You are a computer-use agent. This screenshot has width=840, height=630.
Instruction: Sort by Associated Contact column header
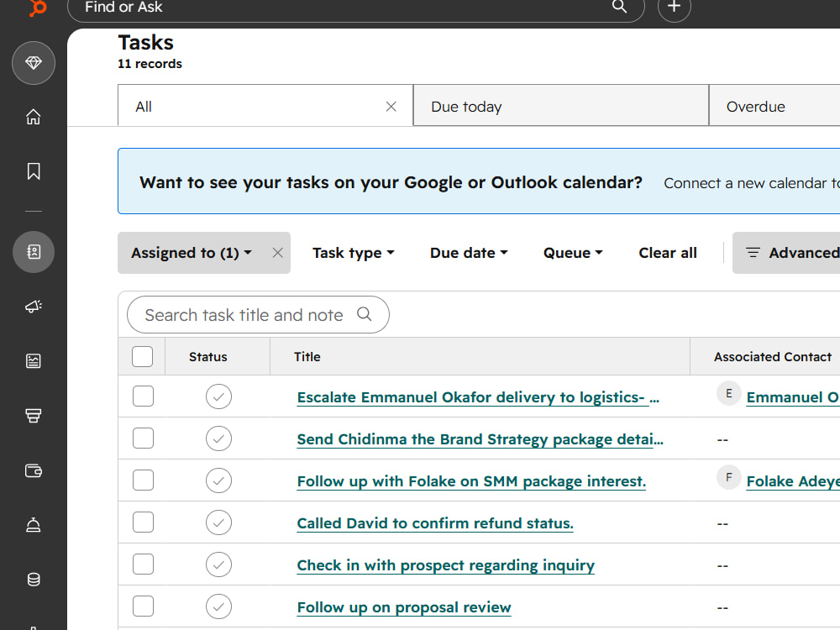click(x=773, y=357)
